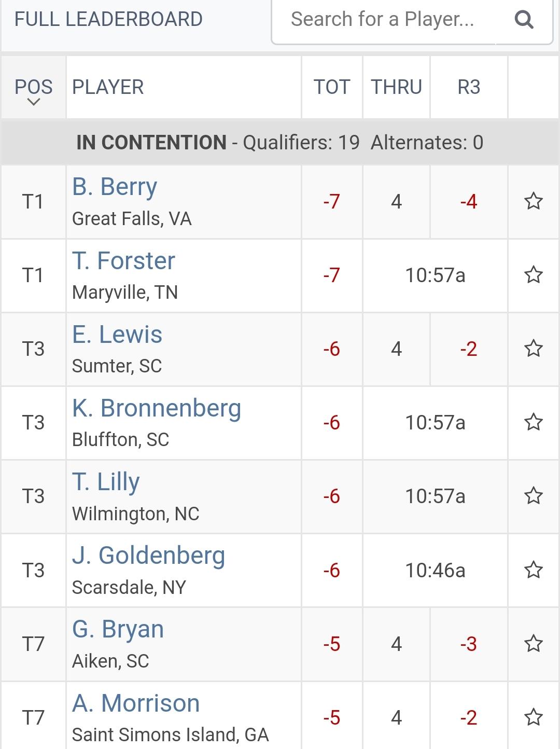The height and width of the screenshot is (749, 560).
Task: Open J. Goldenberg player link
Action: click(148, 556)
